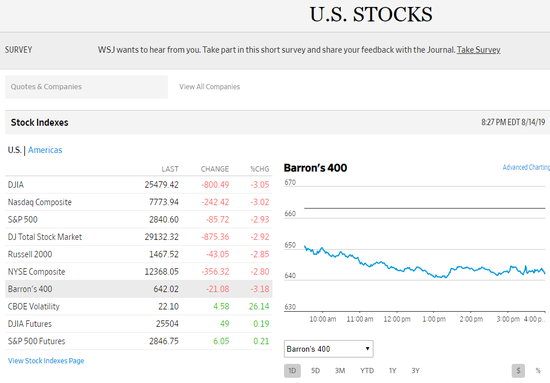The height and width of the screenshot is (383, 550).
Task: Click the U.S. STOCKS page title
Action: click(x=371, y=14)
